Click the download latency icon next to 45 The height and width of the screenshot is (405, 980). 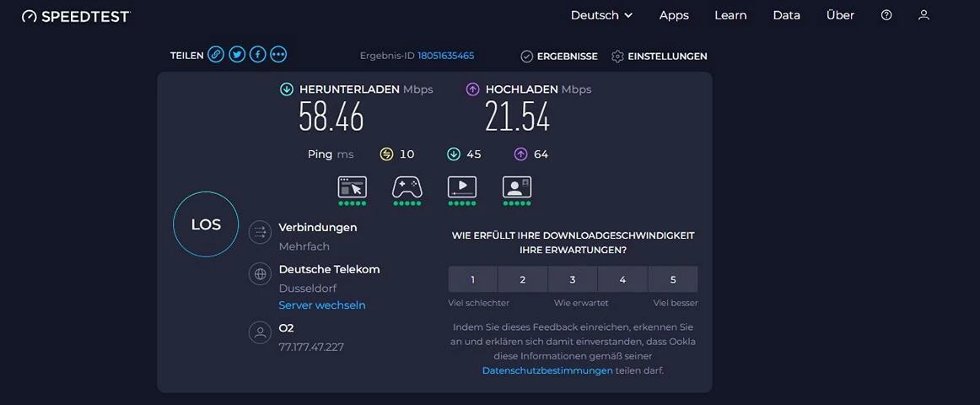(x=454, y=154)
